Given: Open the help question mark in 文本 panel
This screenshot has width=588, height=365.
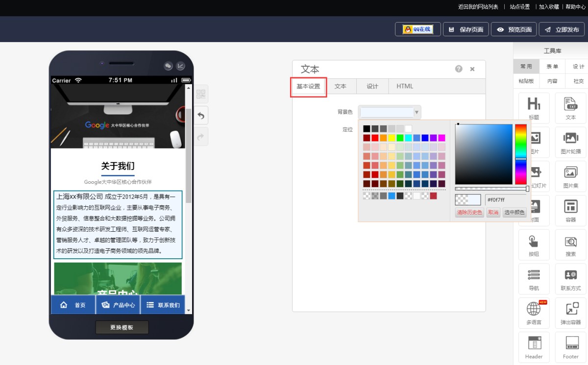Looking at the screenshot, I should pyautogui.click(x=459, y=69).
